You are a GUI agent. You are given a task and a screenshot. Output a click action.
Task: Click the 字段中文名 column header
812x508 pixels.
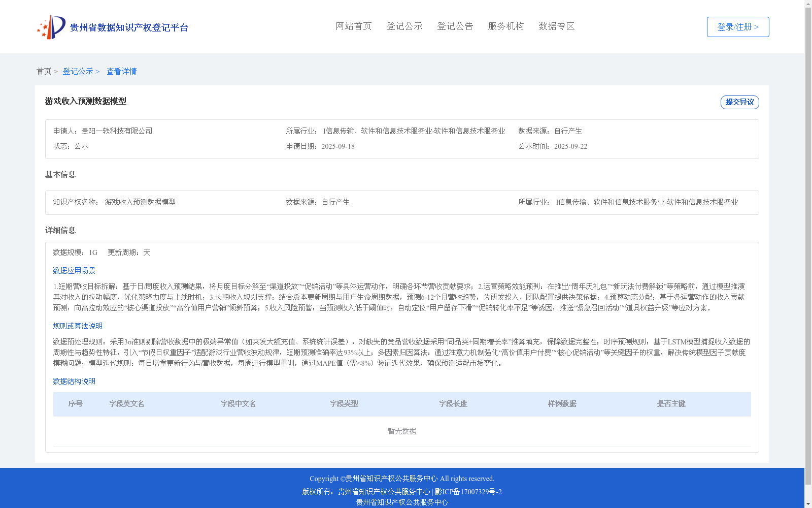point(239,404)
